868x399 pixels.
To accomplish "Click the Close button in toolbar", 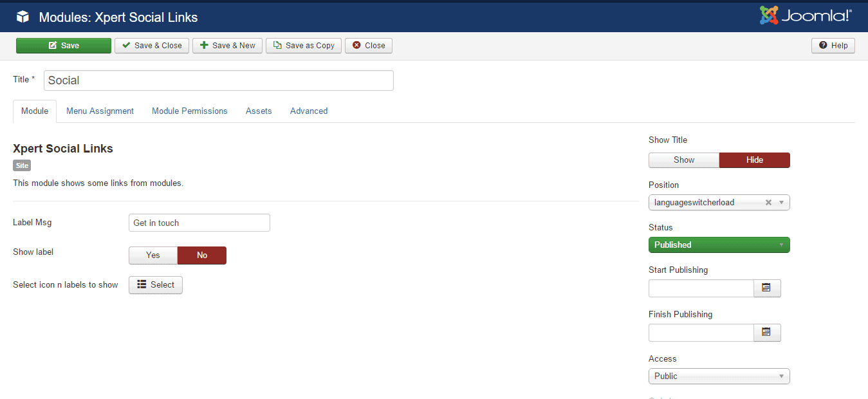I will (x=369, y=46).
